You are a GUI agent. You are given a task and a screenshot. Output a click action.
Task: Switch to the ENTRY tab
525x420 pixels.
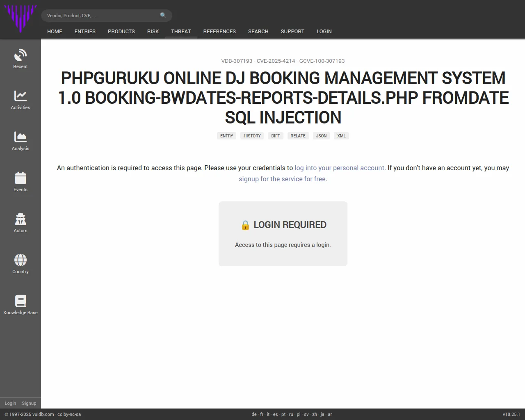(226, 136)
